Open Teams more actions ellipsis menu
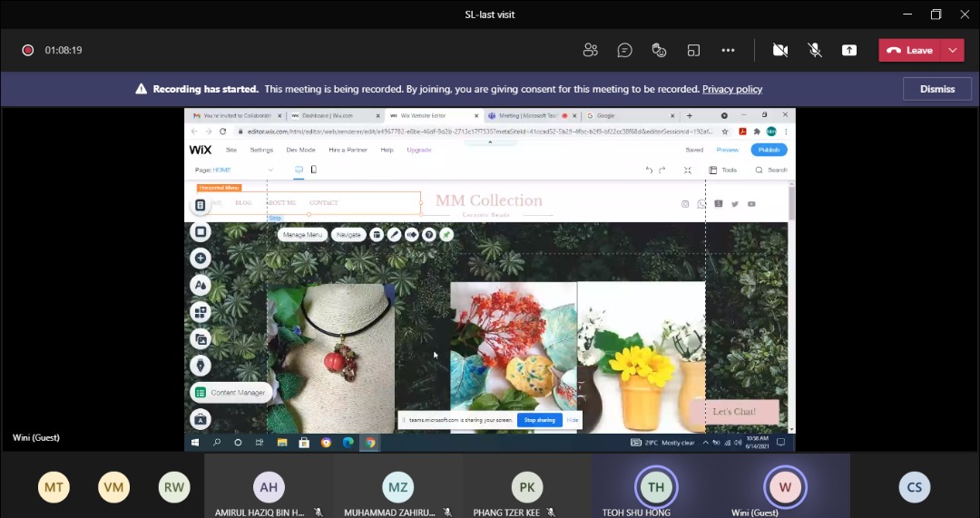The width and height of the screenshot is (980, 518). [x=728, y=50]
